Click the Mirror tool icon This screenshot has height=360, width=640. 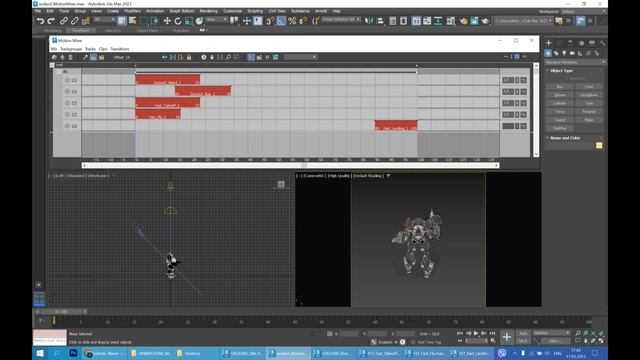(369, 21)
